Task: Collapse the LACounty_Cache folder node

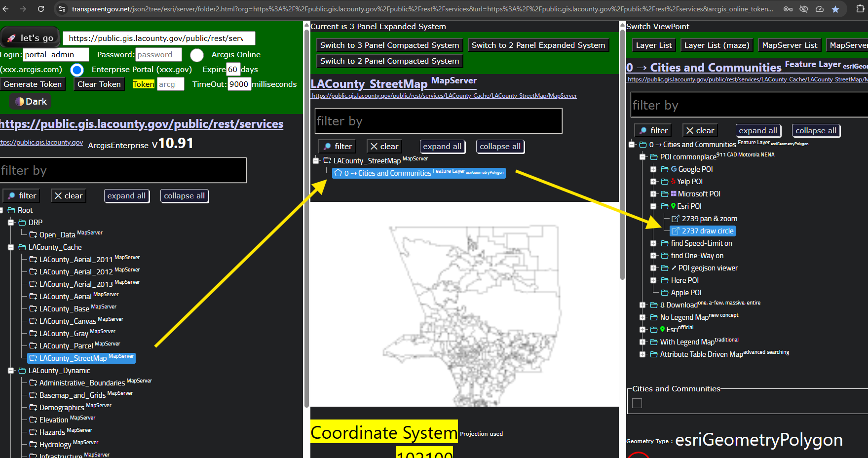Action: [x=11, y=247]
